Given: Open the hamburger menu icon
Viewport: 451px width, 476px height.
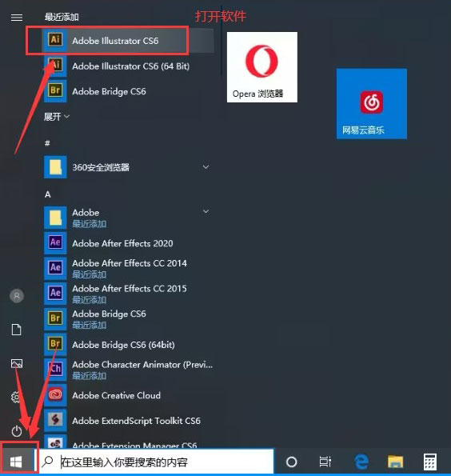Looking at the screenshot, I should 17,18.
